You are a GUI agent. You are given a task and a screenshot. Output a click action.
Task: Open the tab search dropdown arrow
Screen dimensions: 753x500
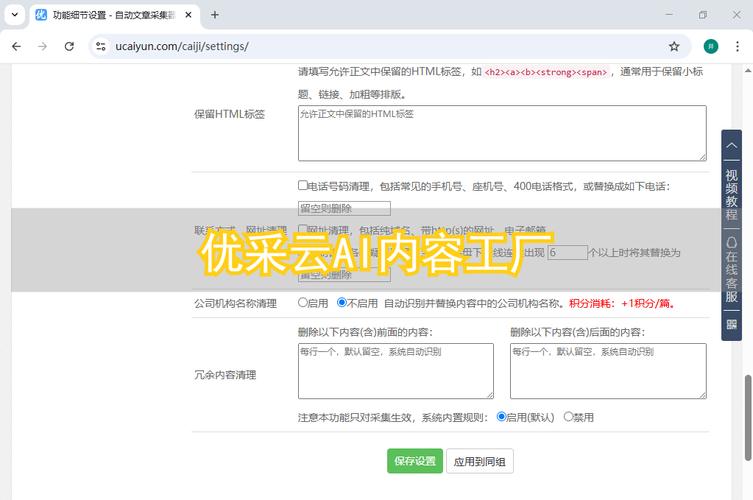pyautogui.click(x=15, y=15)
